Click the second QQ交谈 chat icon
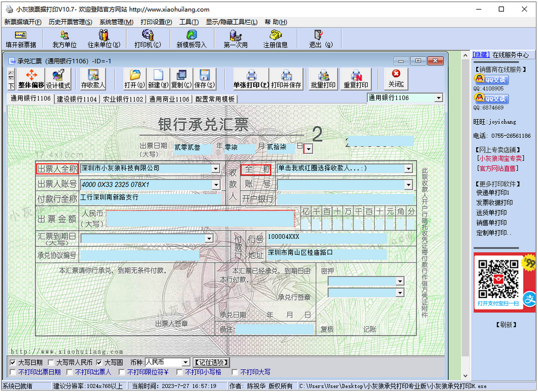Viewport: 538px width, 392px height. coord(491,98)
